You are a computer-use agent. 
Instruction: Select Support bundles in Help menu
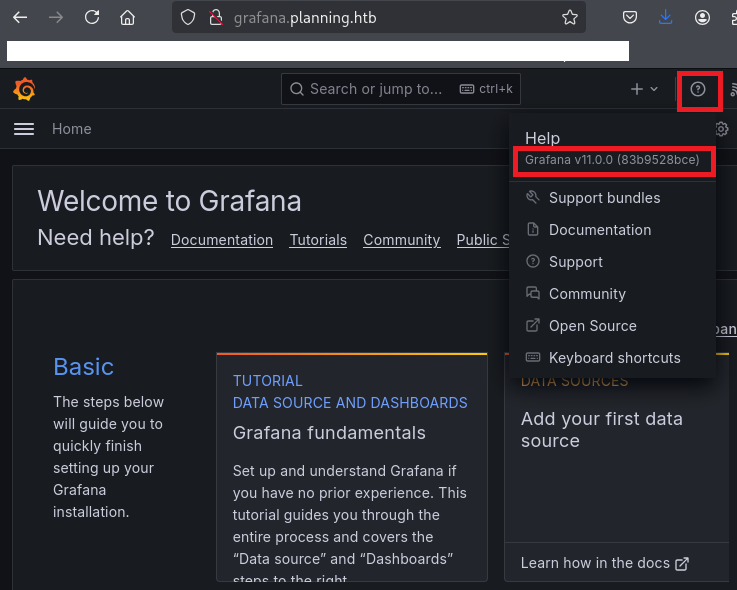(604, 198)
